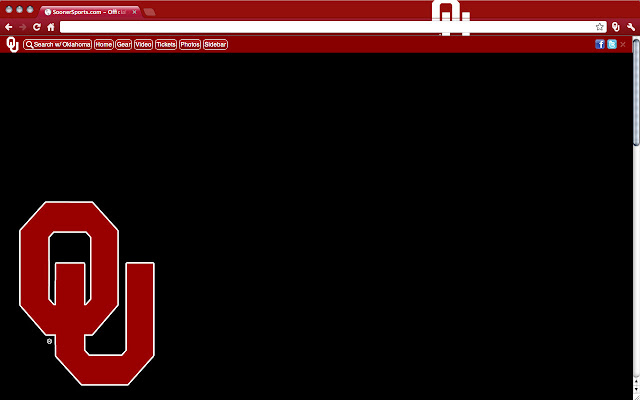The image size is (640, 400).
Task: Open the home page via house icon
Action: (51, 27)
